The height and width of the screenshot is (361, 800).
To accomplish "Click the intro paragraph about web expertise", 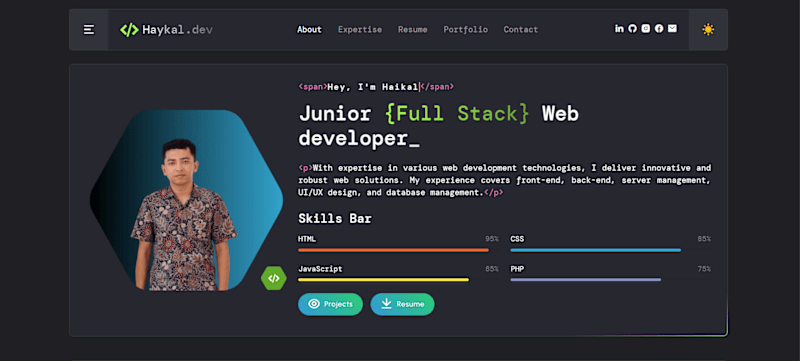I will click(505, 180).
